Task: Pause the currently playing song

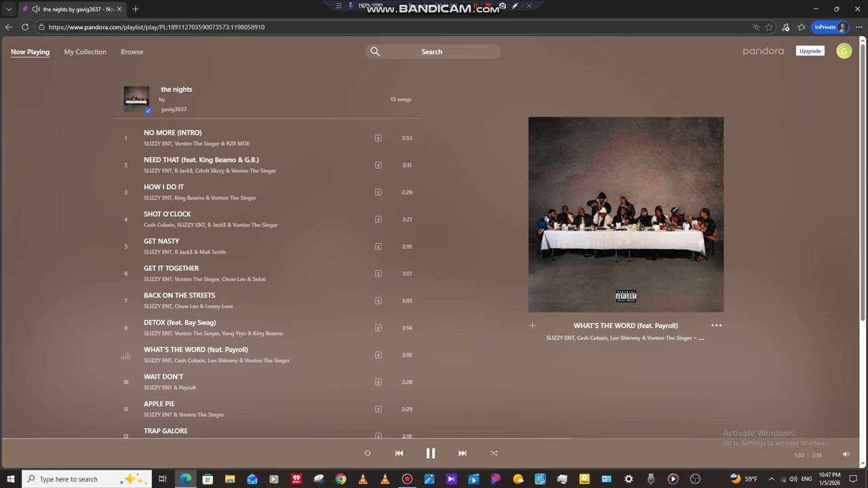Action: [431, 453]
